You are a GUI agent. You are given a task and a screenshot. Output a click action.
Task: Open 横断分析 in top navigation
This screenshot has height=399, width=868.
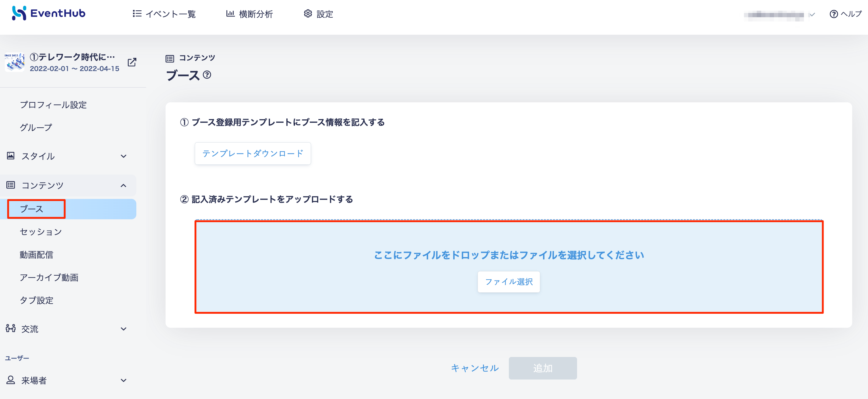pyautogui.click(x=249, y=14)
